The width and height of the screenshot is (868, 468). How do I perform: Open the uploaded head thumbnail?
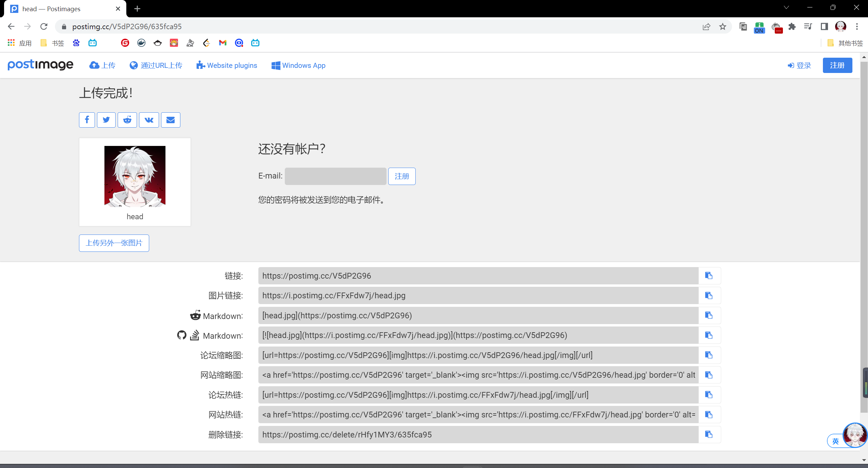[135, 176]
